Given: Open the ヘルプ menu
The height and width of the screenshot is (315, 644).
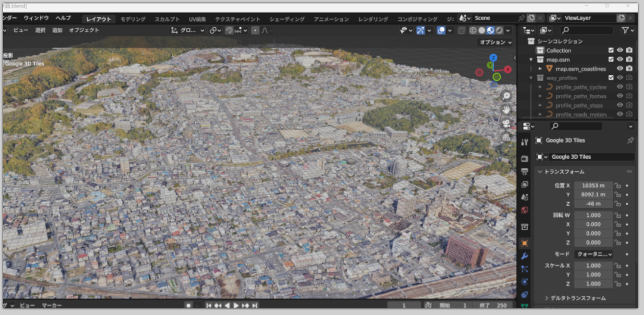Looking at the screenshot, I should click(63, 18).
